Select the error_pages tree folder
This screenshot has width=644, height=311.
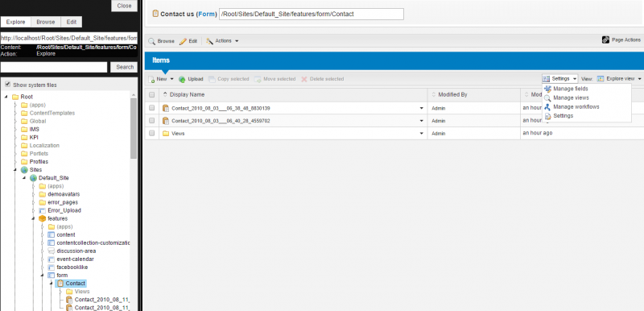coord(63,202)
